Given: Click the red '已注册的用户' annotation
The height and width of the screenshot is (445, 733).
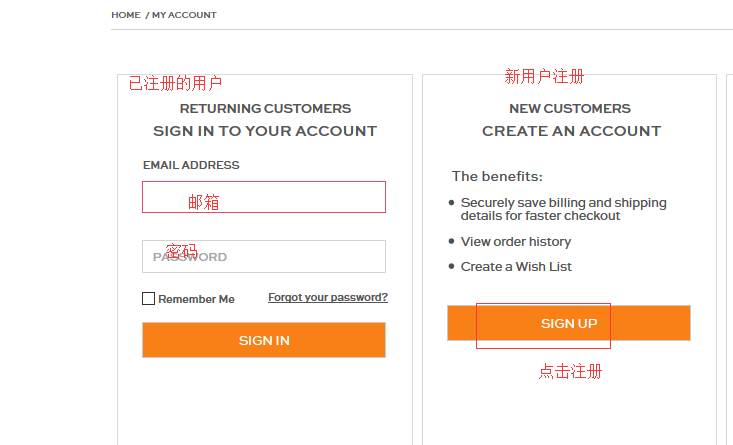Looking at the screenshot, I should click(175, 83).
